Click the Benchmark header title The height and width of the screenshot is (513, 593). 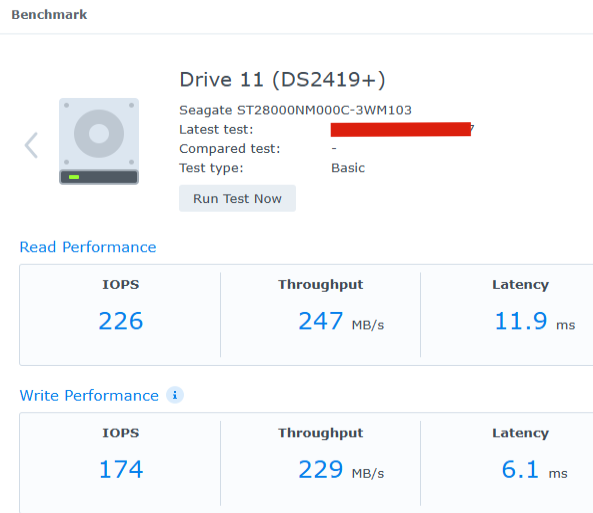pos(49,15)
